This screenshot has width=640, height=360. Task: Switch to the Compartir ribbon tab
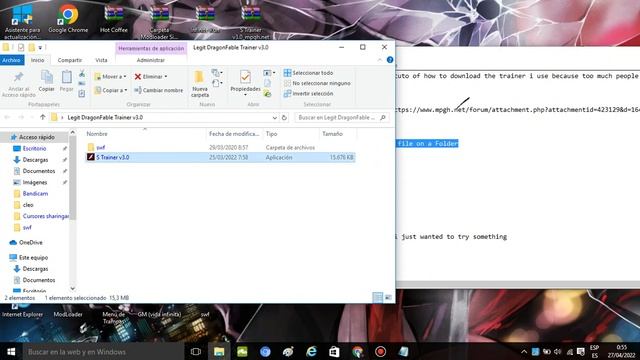(x=70, y=60)
